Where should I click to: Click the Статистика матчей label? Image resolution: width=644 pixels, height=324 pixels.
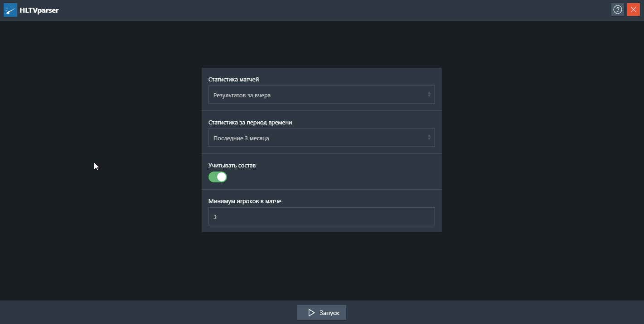pos(234,79)
